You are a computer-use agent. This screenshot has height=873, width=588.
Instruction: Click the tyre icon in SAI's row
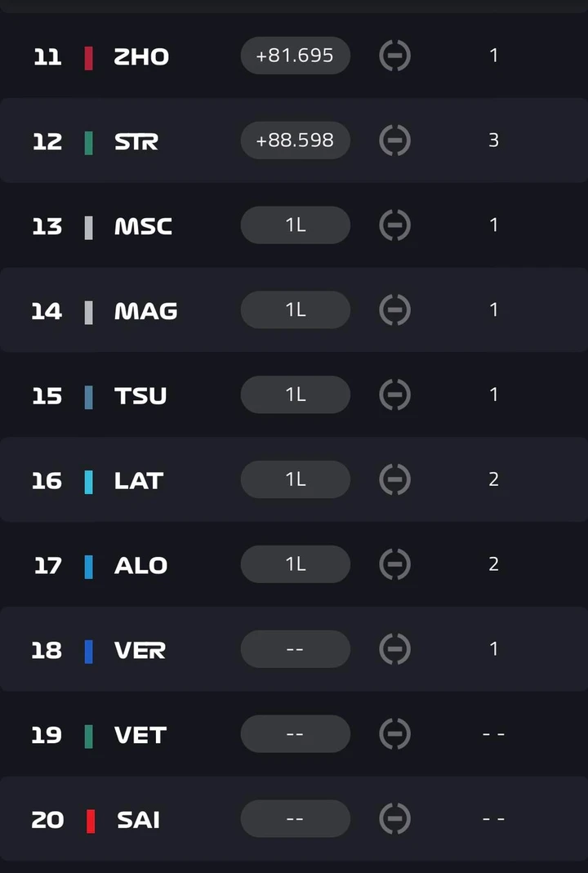(394, 818)
